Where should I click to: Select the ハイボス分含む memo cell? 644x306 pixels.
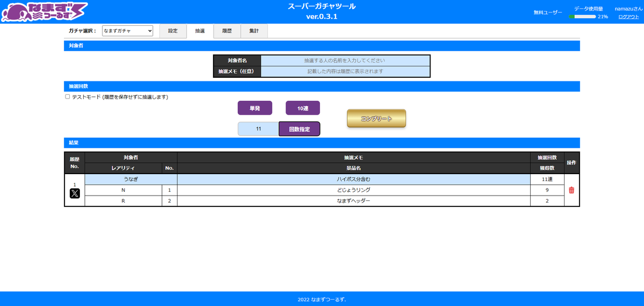354,179
